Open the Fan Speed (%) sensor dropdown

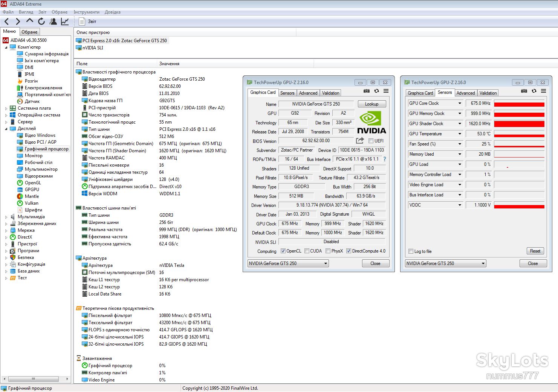click(460, 144)
